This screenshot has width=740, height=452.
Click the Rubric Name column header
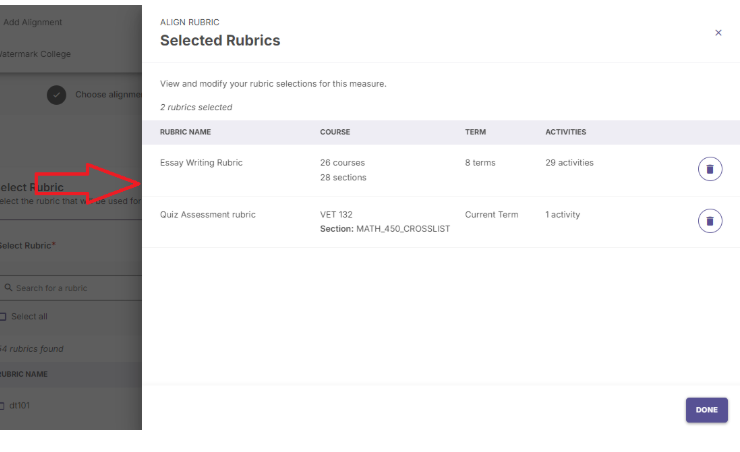(185, 132)
